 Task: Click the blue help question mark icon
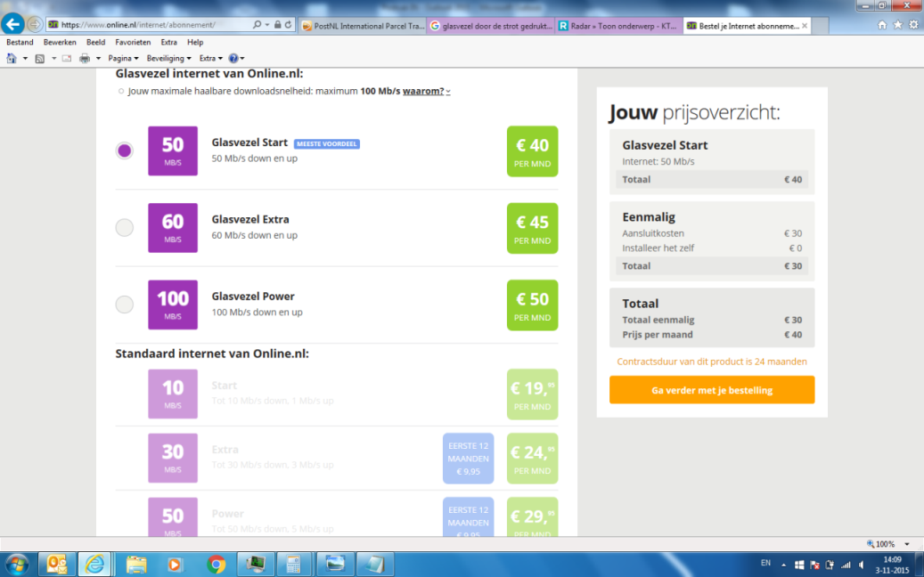(x=233, y=58)
